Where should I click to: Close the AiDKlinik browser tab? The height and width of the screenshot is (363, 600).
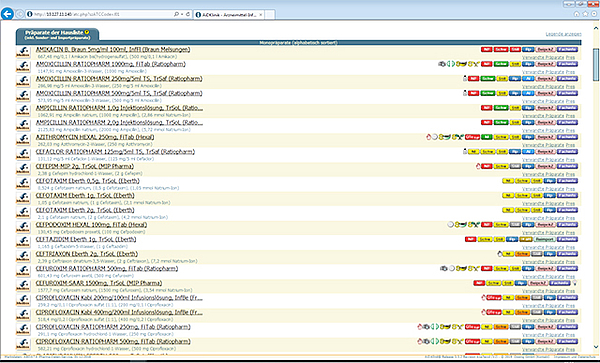[261, 15]
